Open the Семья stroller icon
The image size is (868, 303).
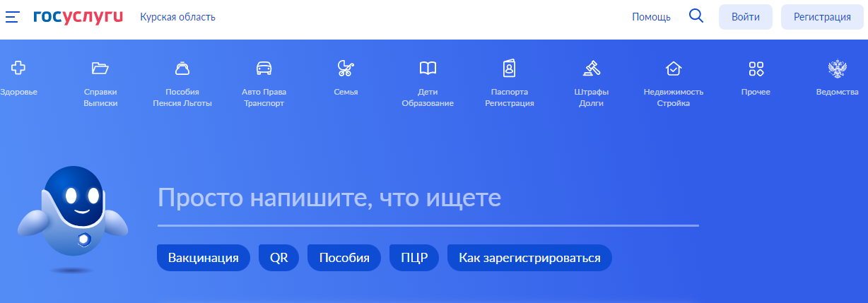[346, 69]
